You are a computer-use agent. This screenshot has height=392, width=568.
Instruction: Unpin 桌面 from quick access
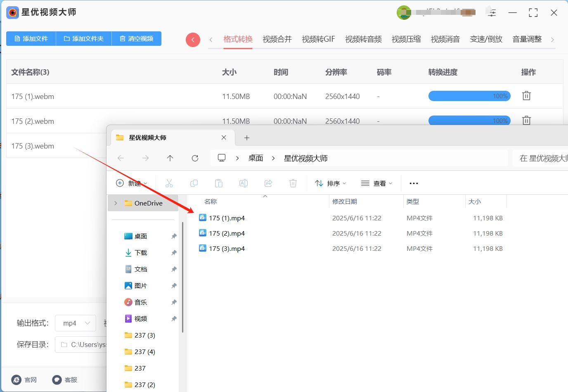click(174, 236)
